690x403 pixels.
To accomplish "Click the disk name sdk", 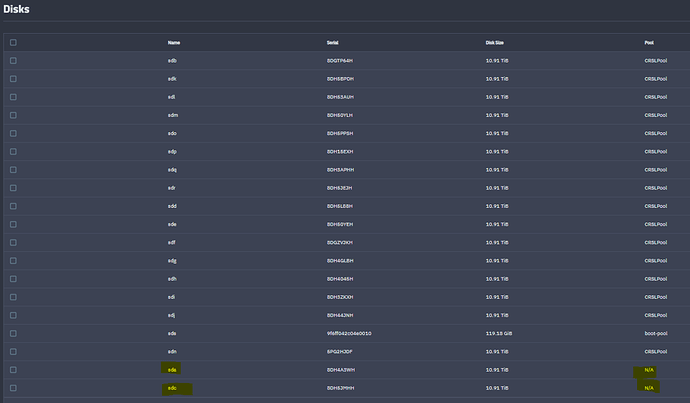I will click(x=172, y=79).
